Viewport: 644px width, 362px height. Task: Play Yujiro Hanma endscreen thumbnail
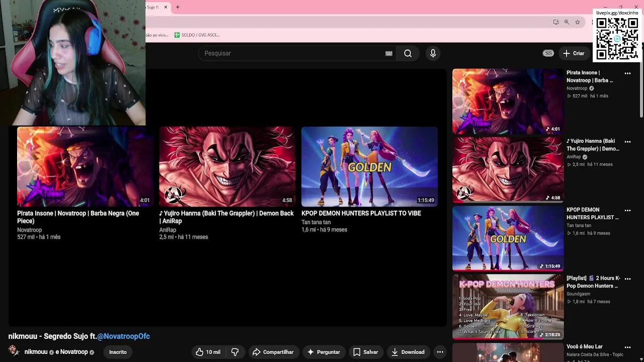point(227,166)
